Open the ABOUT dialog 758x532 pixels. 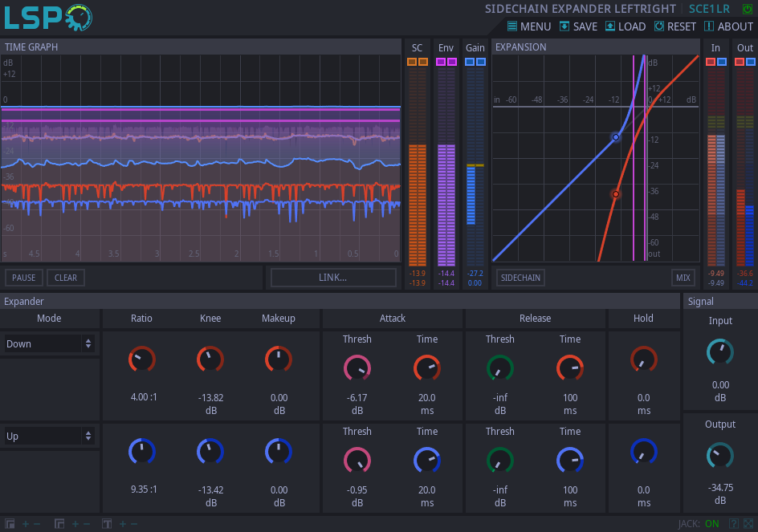(728, 26)
